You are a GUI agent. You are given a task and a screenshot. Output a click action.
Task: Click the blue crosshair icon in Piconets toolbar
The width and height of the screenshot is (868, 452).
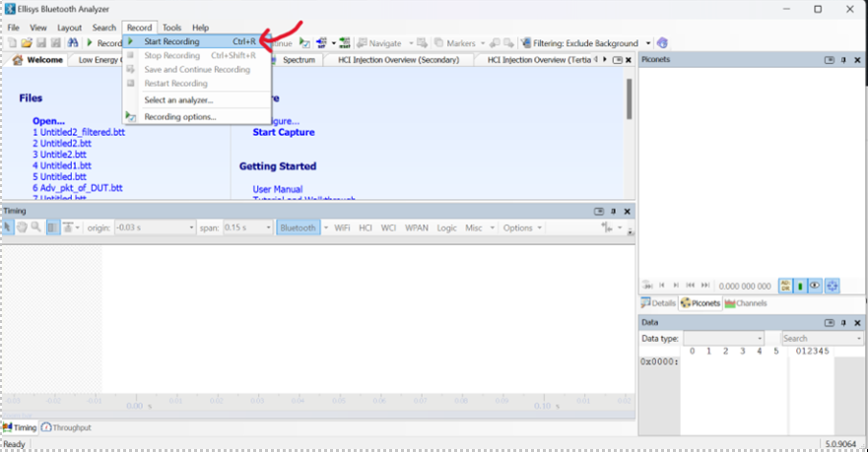(x=833, y=286)
